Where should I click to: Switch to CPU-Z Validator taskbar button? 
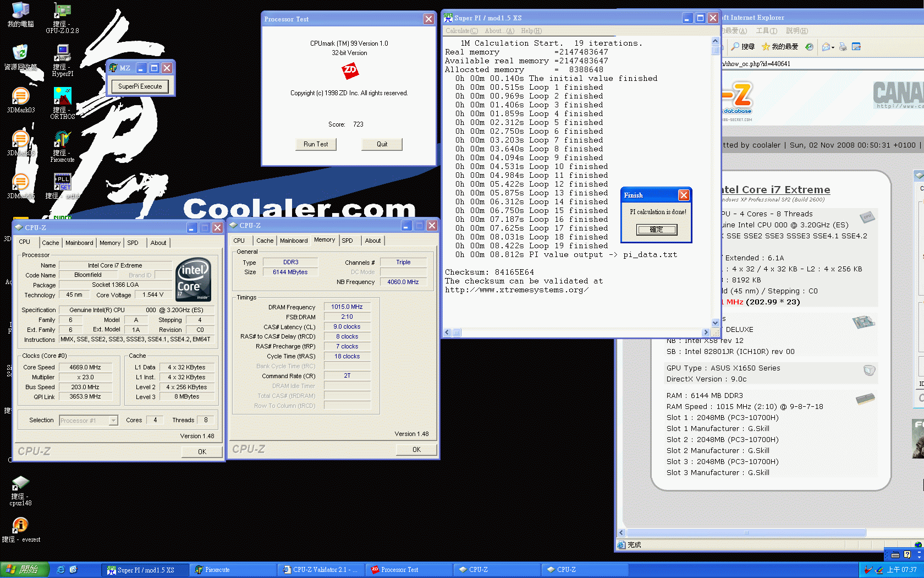[321, 570]
